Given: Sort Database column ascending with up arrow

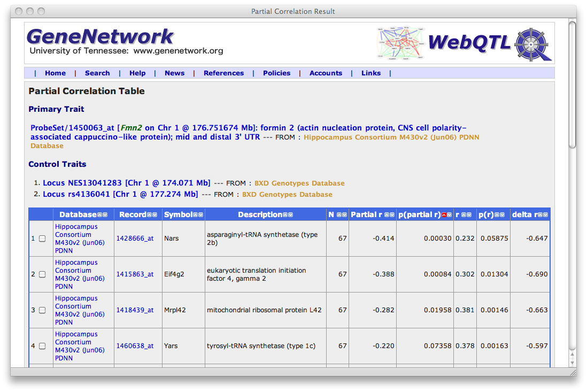Looking at the screenshot, I should pyautogui.click(x=100, y=215).
